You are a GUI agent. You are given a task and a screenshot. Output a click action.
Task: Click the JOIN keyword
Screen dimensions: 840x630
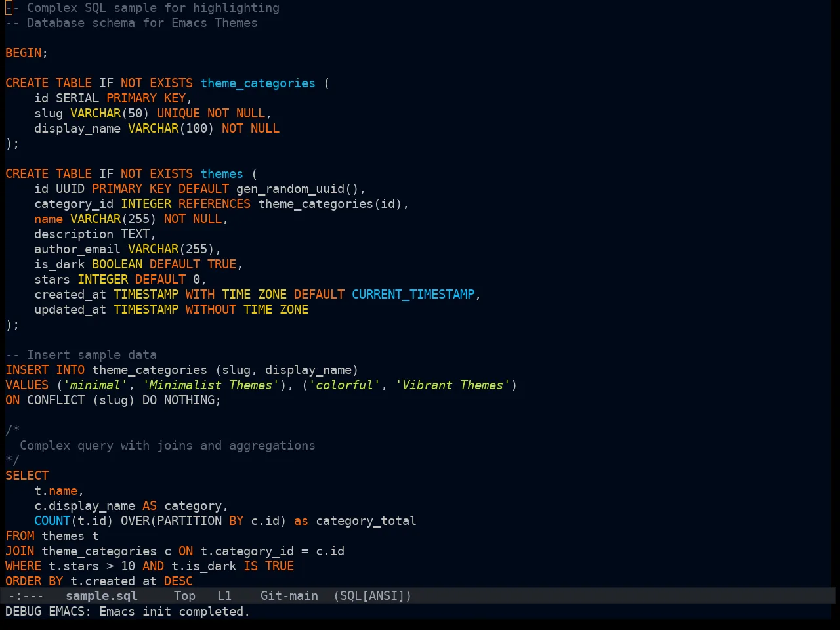point(20,551)
